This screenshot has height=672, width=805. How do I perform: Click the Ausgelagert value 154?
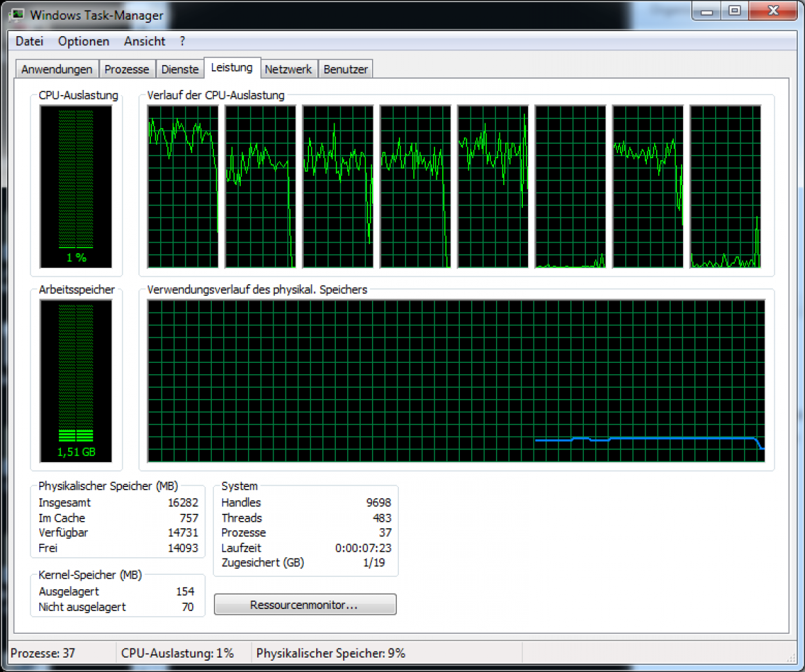(x=185, y=591)
